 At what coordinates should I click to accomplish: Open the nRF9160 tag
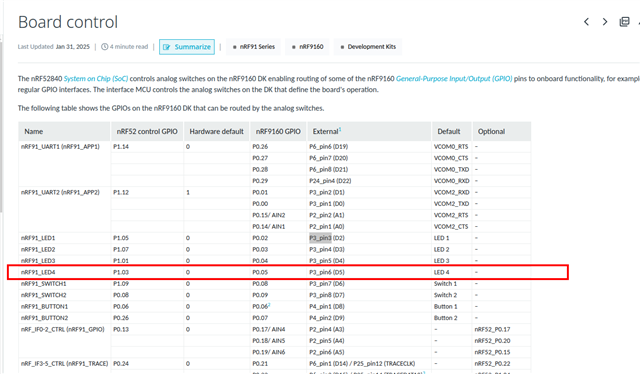click(307, 47)
